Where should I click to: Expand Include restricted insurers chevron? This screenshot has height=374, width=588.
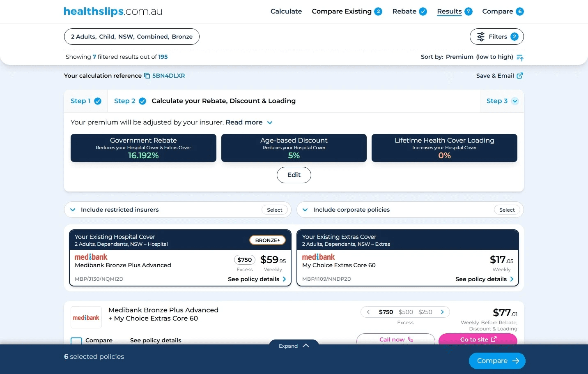click(x=73, y=210)
